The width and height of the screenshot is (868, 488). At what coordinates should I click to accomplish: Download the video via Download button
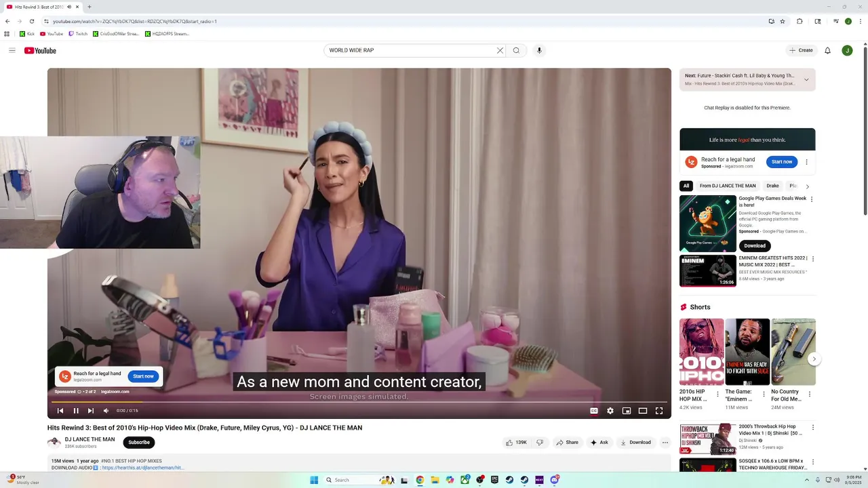point(635,443)
